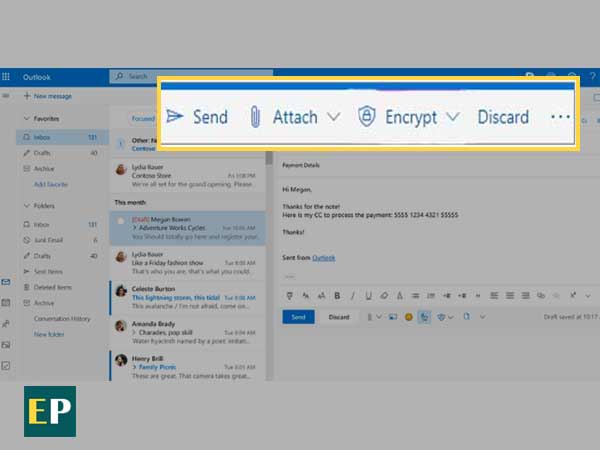Open attach dropdown beside bottom paperclip

point(379,317)
